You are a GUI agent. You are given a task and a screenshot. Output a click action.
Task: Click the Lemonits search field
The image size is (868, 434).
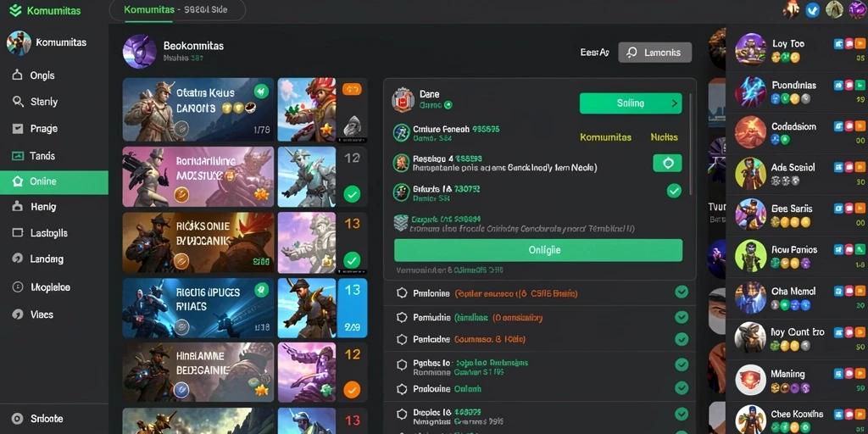click(655, 53)
